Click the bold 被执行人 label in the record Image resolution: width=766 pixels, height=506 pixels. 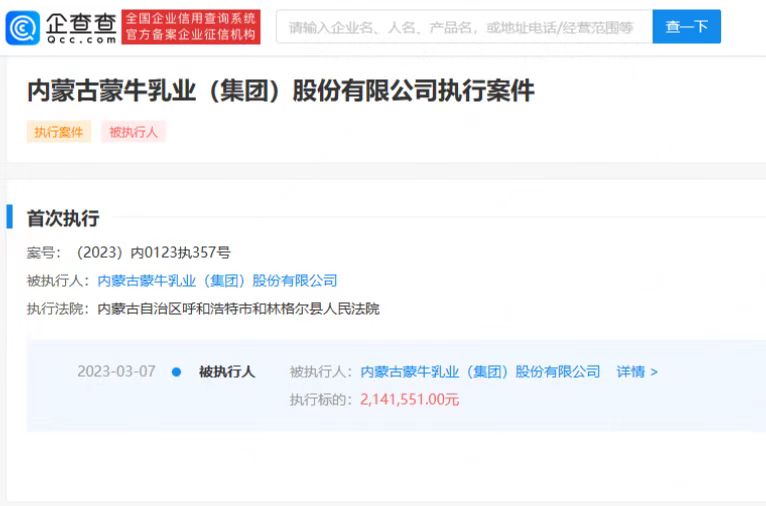coord(227,372)
